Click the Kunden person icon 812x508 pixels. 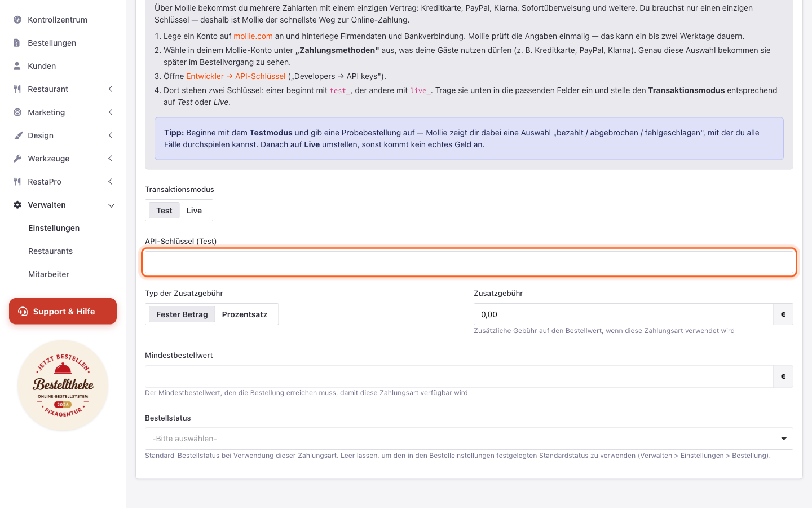click(x=17, y=66)
